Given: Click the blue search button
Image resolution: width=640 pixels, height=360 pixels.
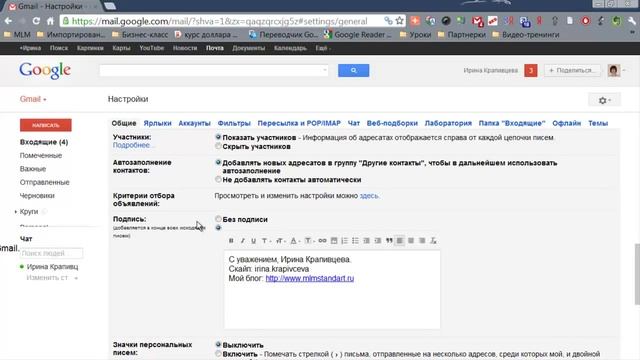Looking at the screenshot, I should click(x=353, y=70).
